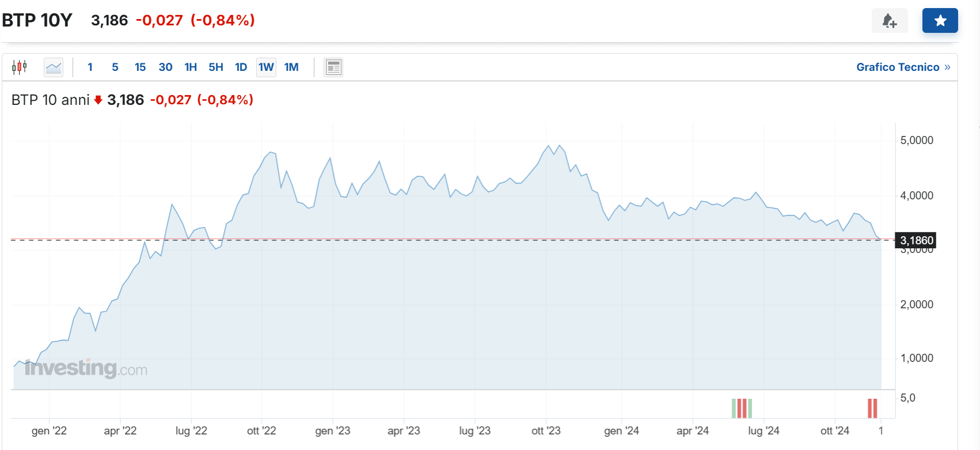
Task: Click the 3,1860 current price label
Action: point(916,240)
